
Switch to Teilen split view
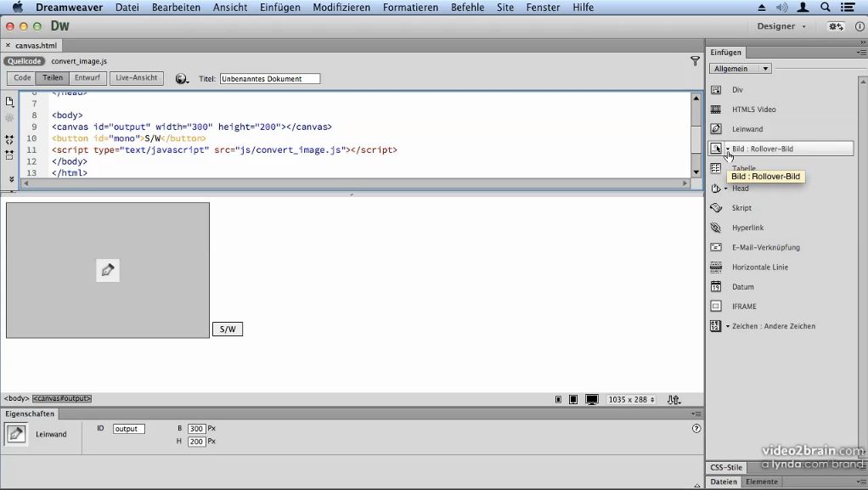pyautogui.click(x=53, y=78)
